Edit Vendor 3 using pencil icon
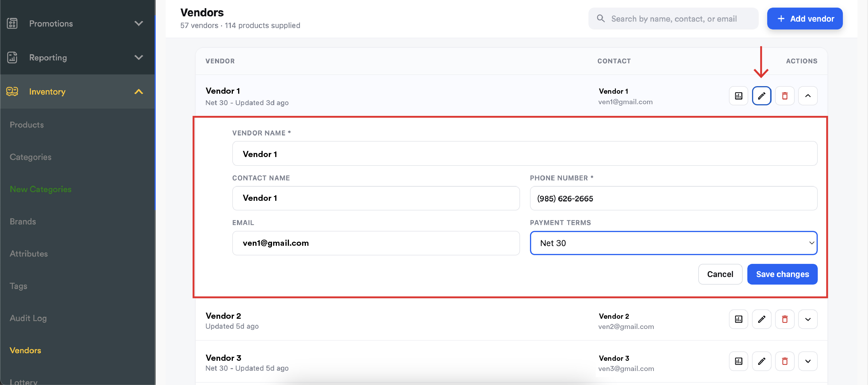 click(x=762, y=361)
